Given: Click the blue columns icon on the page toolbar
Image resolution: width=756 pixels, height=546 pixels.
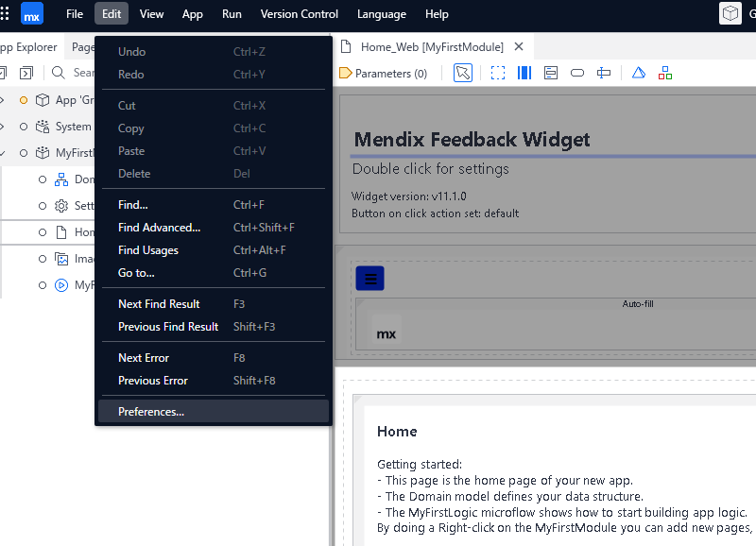Looking at the screenshot, I should tap(524, 73).
